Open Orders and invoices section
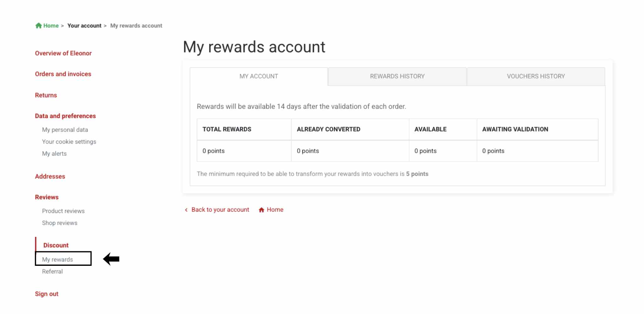 coord(63,74)
